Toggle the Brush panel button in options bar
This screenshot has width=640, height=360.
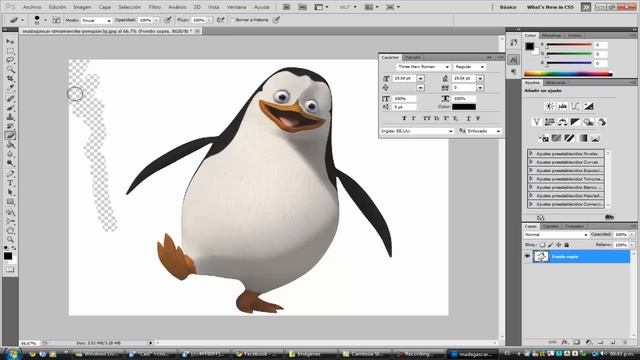pyautogui.click(x=56, y=20)
